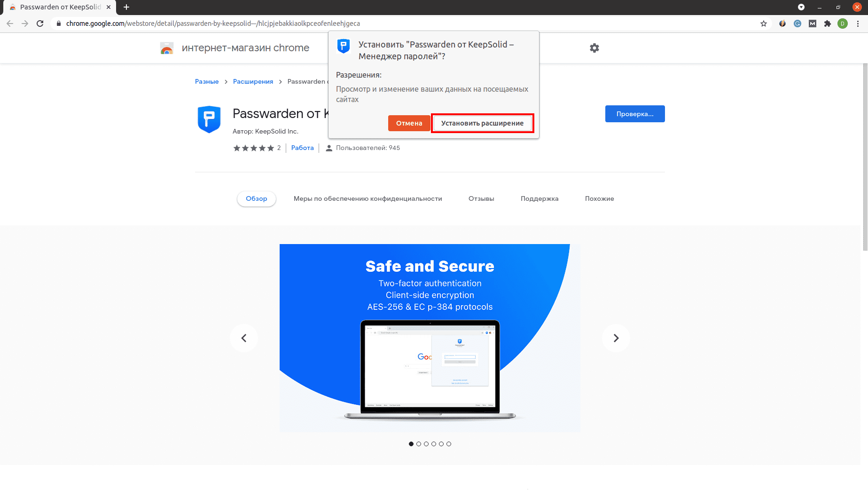This screenshot has height=490, width=868.
Task: Bookmark this page with the star icon
Action: (x=764, y=24)
